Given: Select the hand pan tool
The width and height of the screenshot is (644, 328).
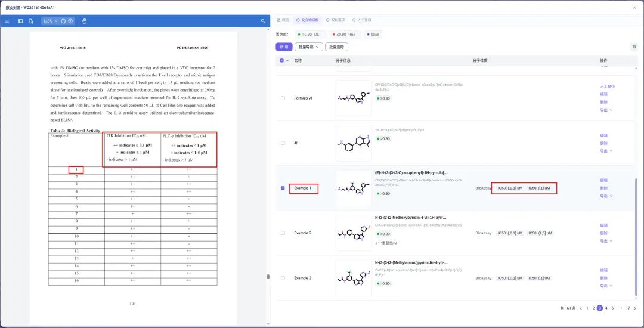Looking at the screenshot, I should click(84, 21).
